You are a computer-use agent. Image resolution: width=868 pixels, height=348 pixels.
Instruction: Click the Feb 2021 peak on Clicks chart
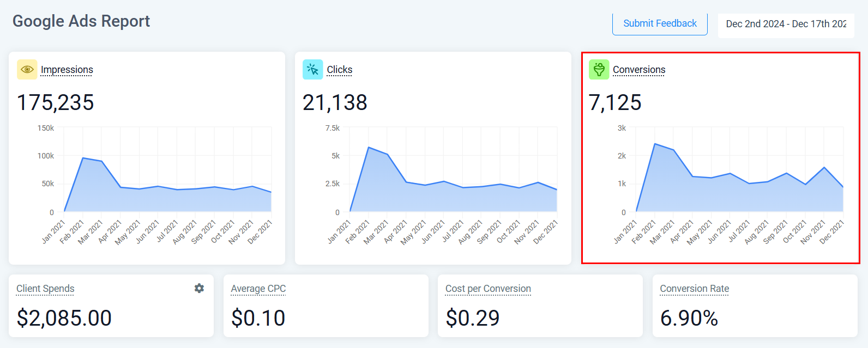pos(369,147)
